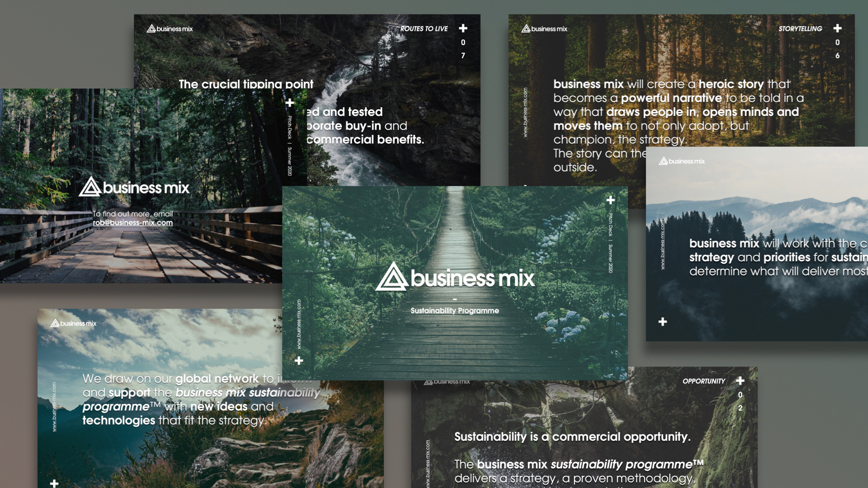Viewport: 868px width, 488px height.
Task: Click 'To find out more, email' text
Action: 133,214
